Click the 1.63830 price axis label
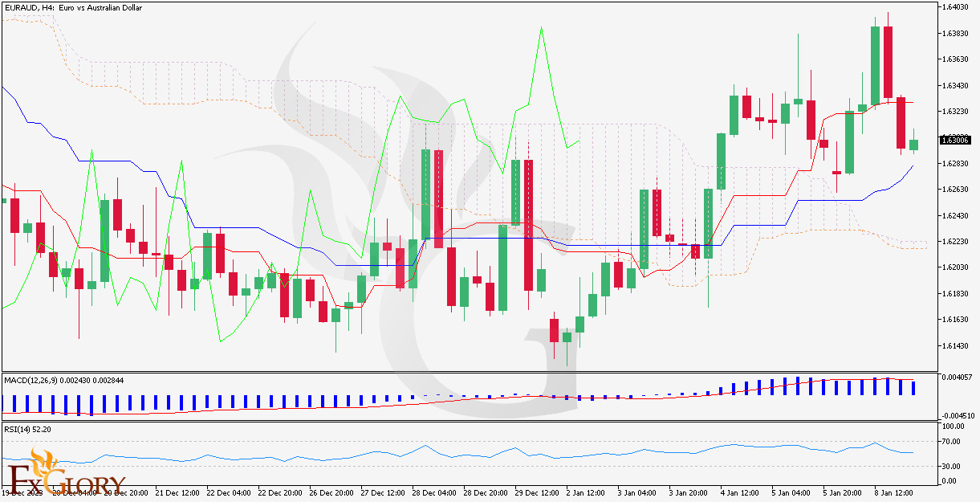This screenshot has width=980, height=502. [x=957, y=33]
